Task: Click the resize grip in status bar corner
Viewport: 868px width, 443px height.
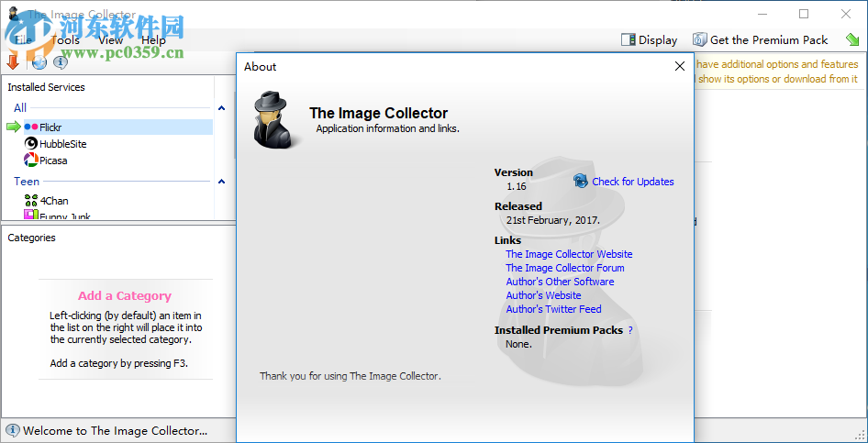Action: pyautogui.click(x=861, y=436)
